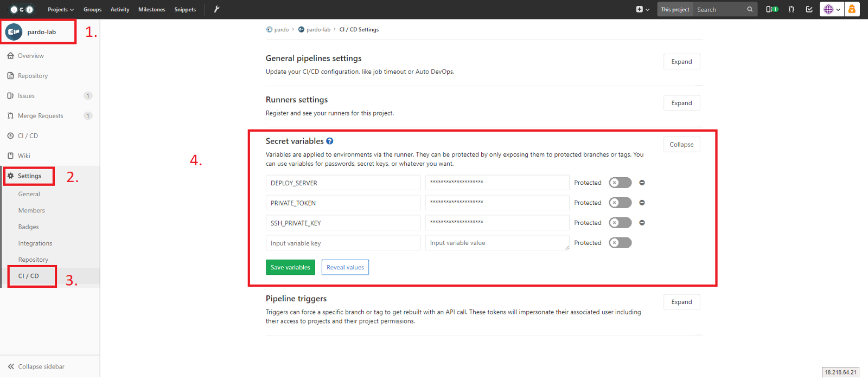This screenshot has height=381, width=868.
Task: Delete the SSH_PRIVATE_KEY variable row
Action: (642, 223)
